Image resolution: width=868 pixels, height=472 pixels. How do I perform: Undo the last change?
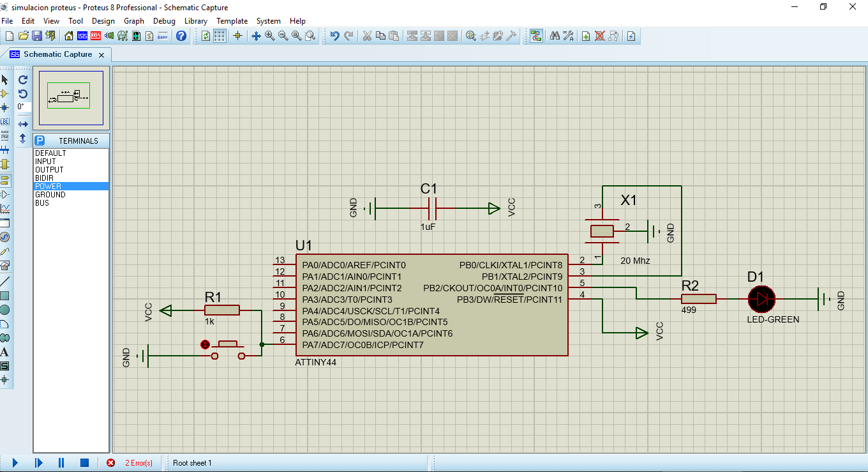click(x=334, y=36)
